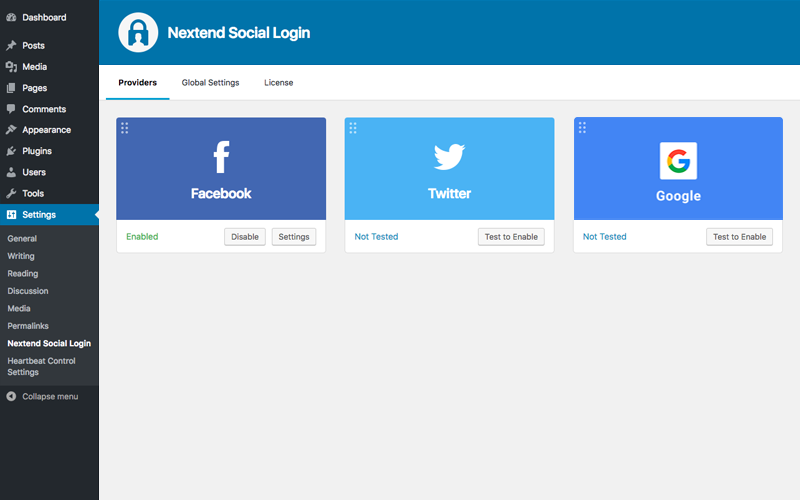Click the Settings sliders icon in sidebar
The image size is (800, 500).
pyautogui.click(x=11, y=215)
